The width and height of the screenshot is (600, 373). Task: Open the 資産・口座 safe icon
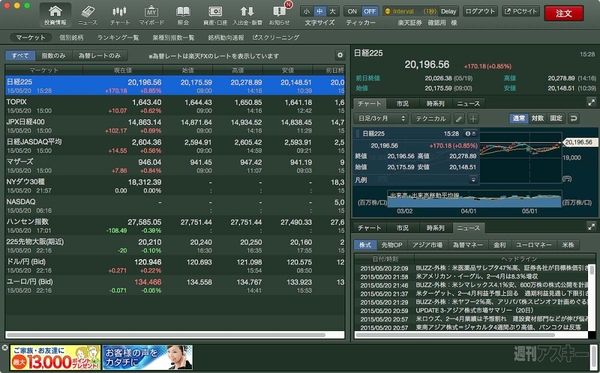[215, 15]
